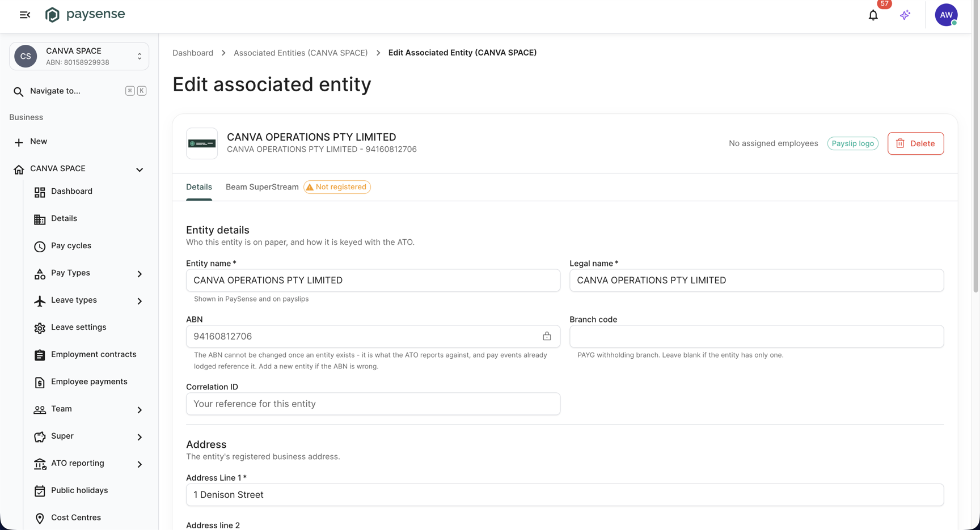The width and height of the screenshot is (980, 530).
Task: Click the Pay cycles clock icon
Action: 40,247
